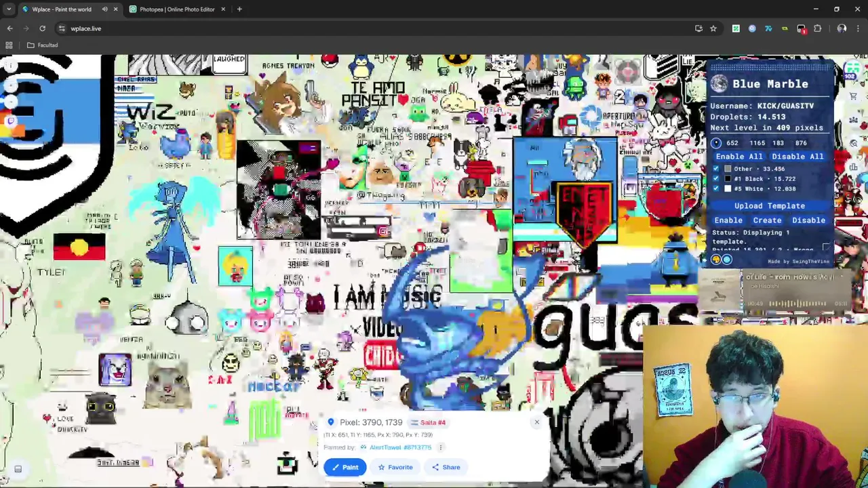Screen dimensions: 868x488
Task: Click the #1 Black color swatch
Action: coord(728,179)
